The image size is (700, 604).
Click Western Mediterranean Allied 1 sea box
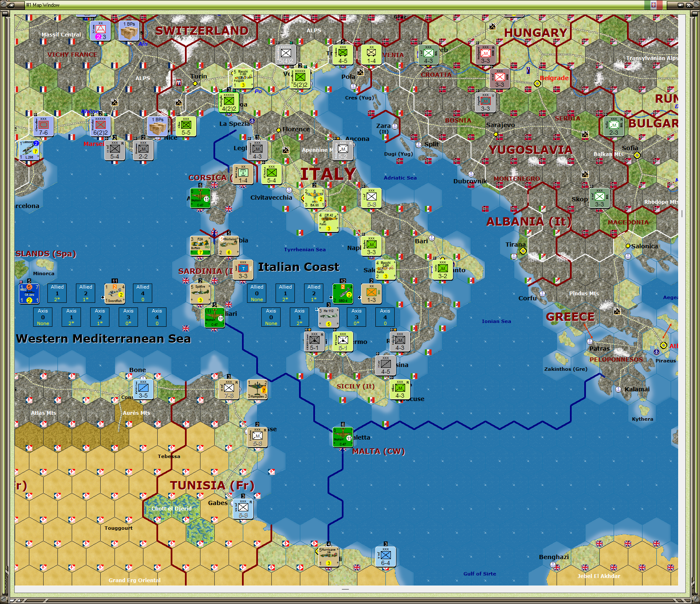57,293
